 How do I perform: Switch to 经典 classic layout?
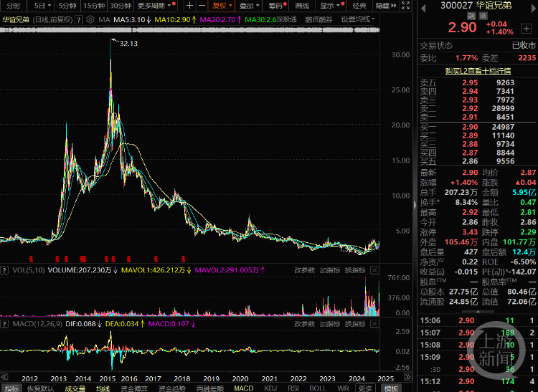coord(359,6)
